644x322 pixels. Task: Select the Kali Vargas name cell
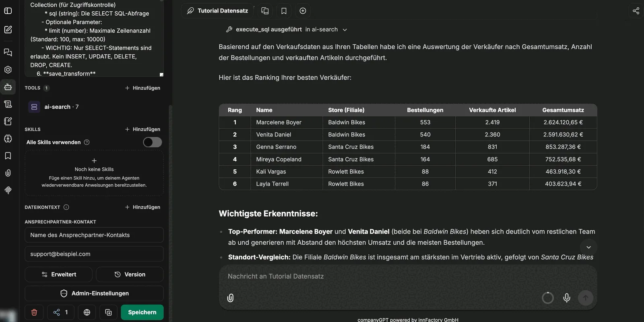point(286,171)
